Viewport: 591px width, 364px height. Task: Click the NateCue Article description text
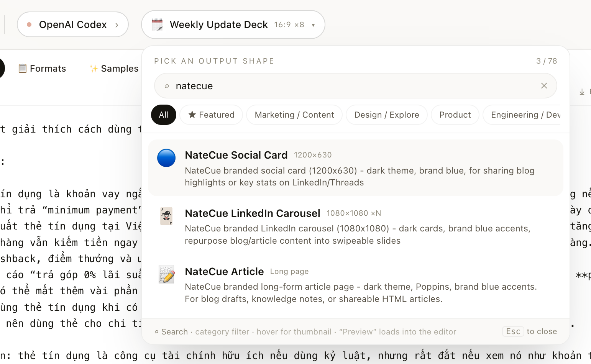[361, 293]
